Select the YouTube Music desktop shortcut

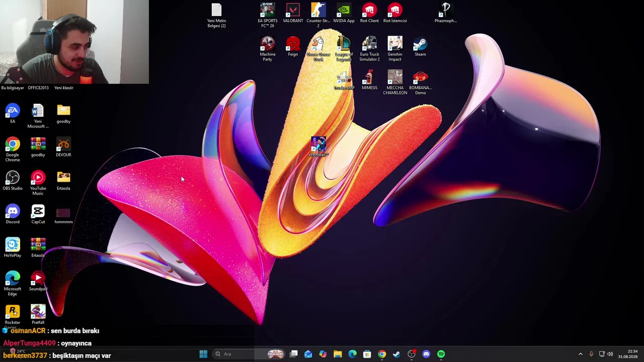pos(38,183)
